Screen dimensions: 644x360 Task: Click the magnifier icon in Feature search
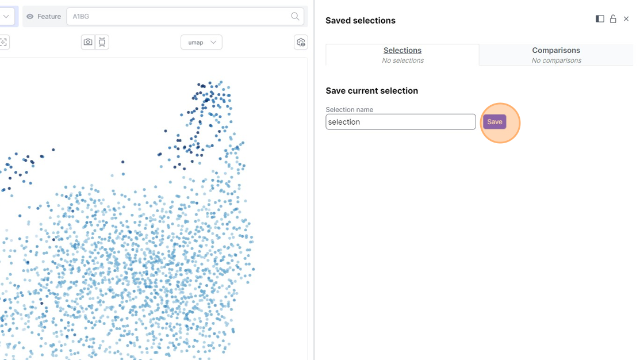(x=295, y=17)
